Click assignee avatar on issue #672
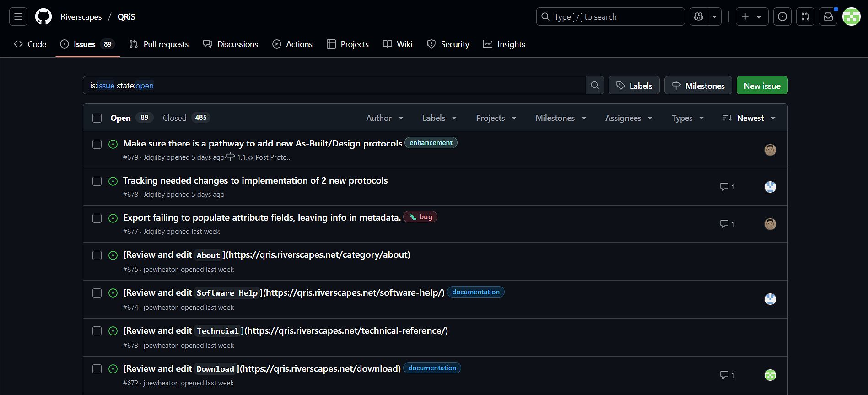This screenshot has width=868, height=395. pos(771,375)
